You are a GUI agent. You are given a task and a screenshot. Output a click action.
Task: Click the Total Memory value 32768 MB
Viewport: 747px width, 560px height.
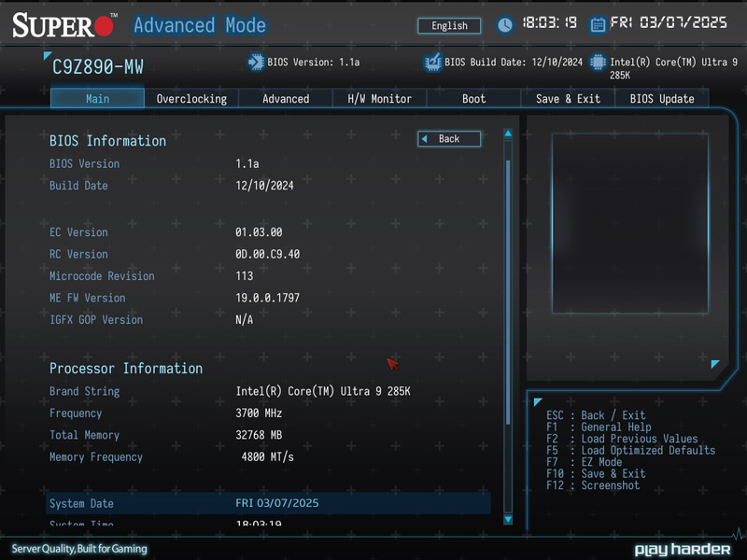(x=259, y=435)
